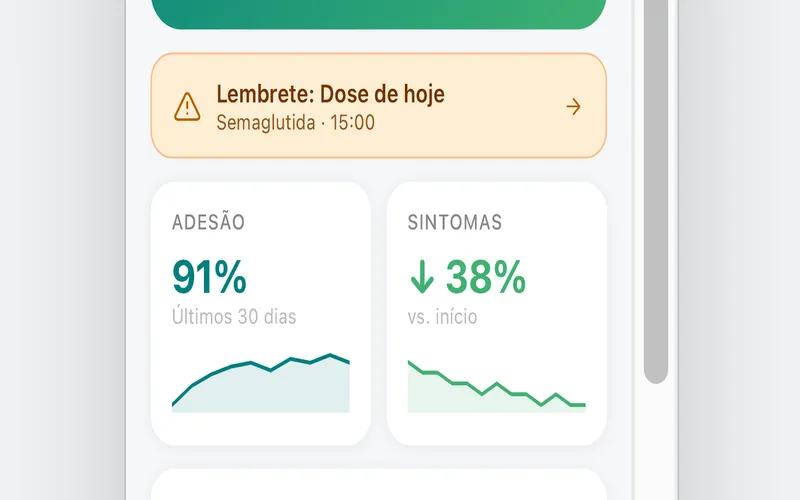Click the SINTOMAS heading label
Image resolution: width=800 pixels, height=500 pixels.
[x=455, y=222]
